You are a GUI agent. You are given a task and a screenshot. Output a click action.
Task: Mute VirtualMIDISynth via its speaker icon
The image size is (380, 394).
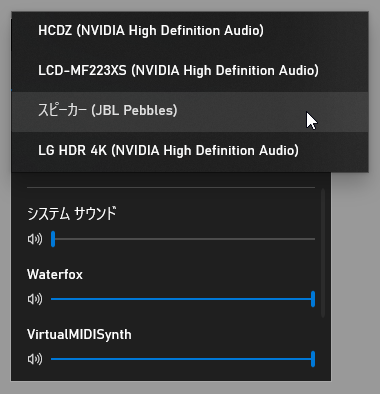(x=35, y=359)
